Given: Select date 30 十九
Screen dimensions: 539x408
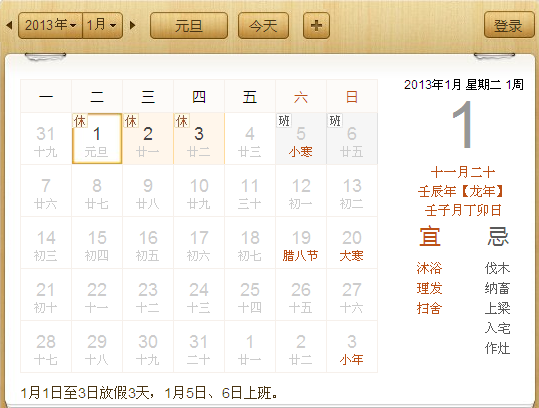Looking at the screenshot, I should click(x=148, y=347).
